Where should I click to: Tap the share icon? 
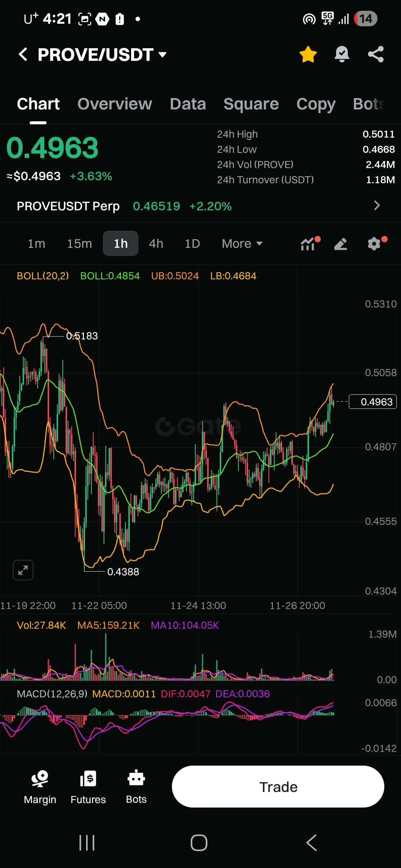(376, 55)
